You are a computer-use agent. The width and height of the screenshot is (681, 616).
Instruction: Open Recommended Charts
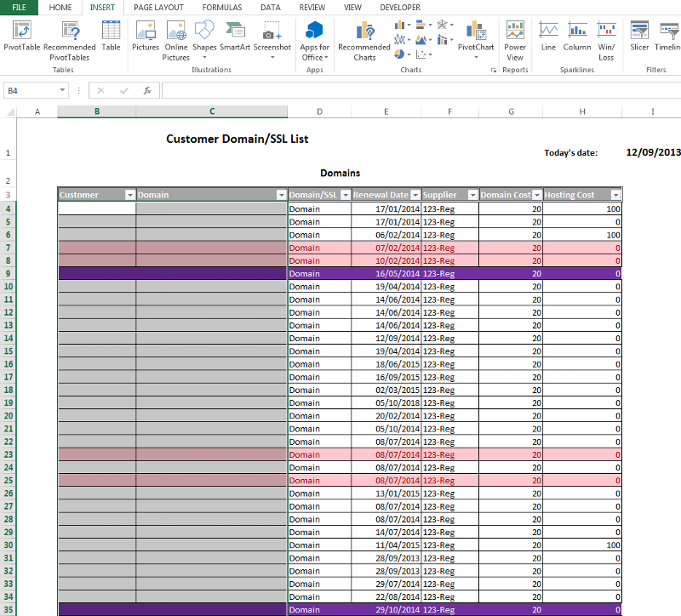tap(364, 41)
